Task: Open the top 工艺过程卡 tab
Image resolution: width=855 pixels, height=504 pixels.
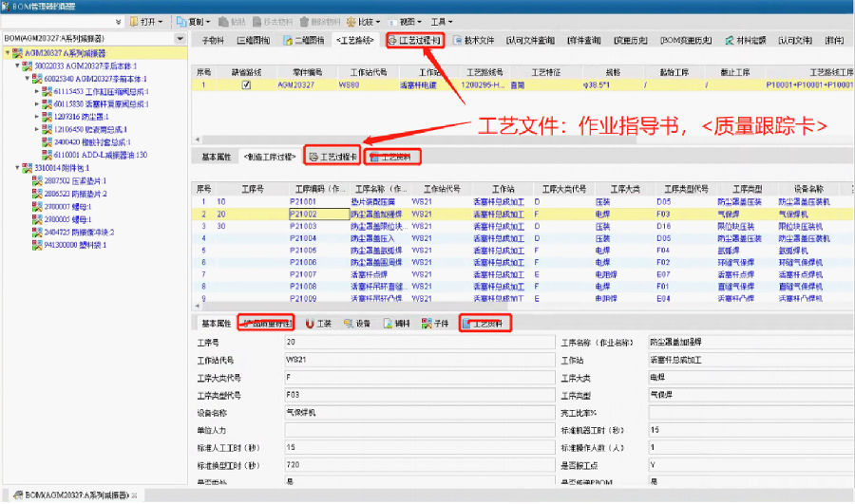Action: [x=415, y=41]
